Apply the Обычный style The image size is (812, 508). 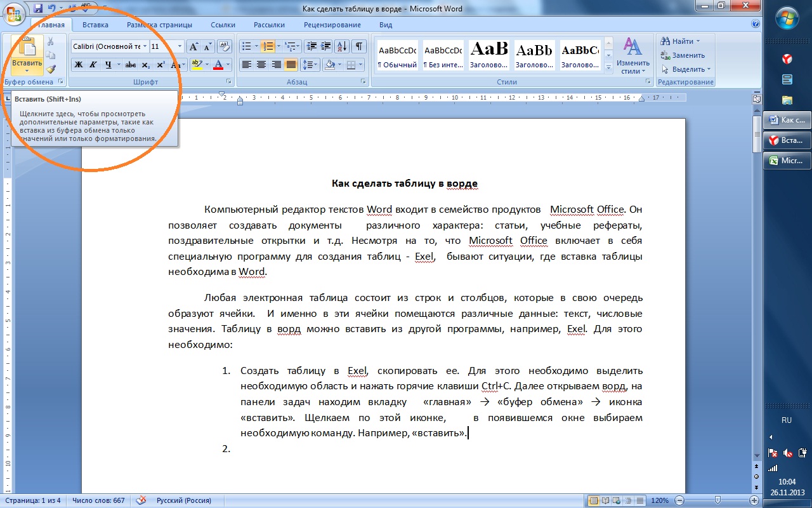pyautogui.click(x=397, y=56)
